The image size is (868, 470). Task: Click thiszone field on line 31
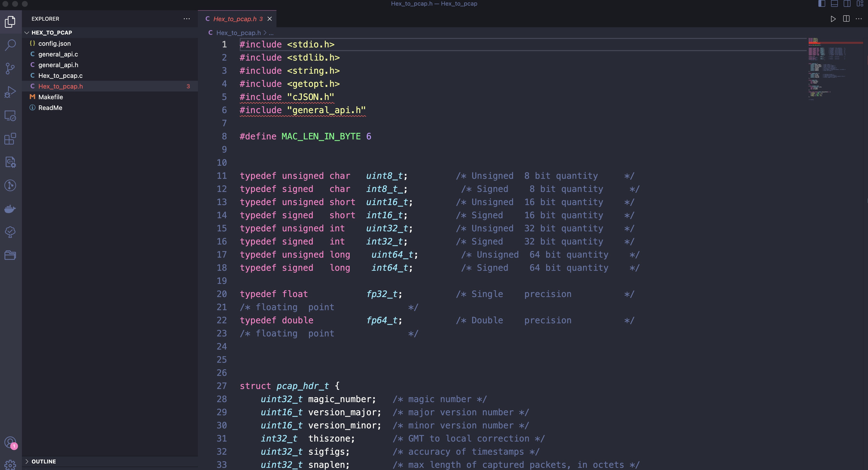pyautogui.click(x=329, y=438)
